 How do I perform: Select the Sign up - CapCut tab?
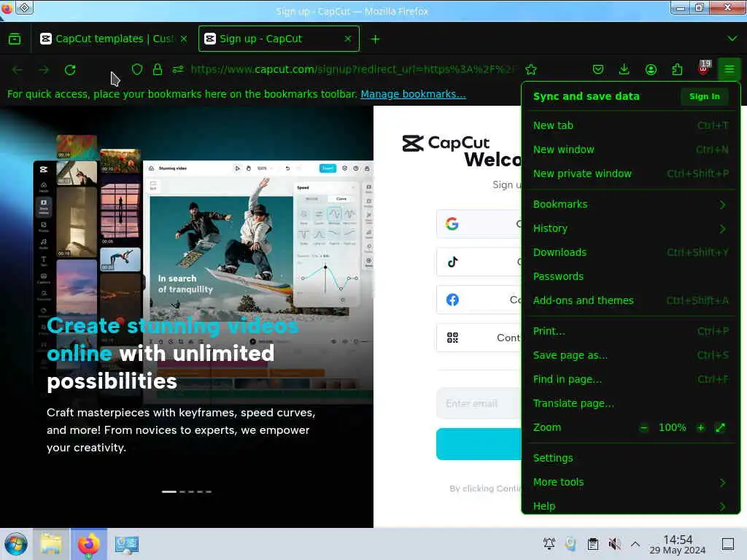(x=279, y=39)
